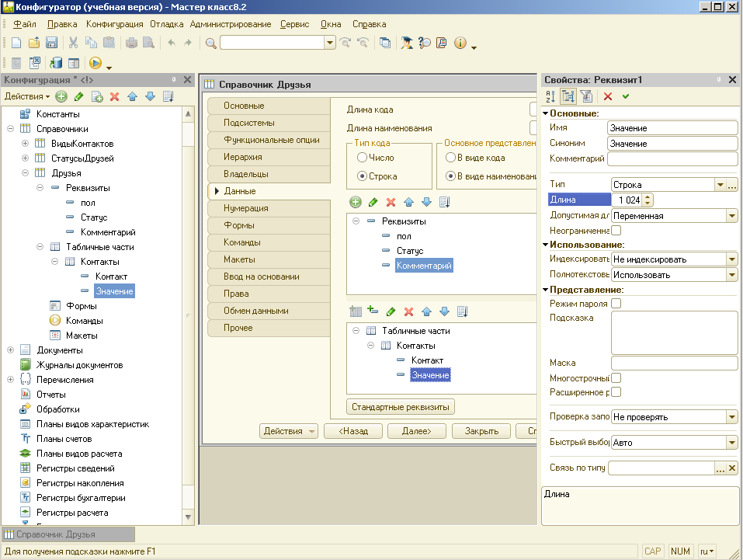Click alphabetical sort icon in Properties panel
Image resolution: width=743 pixels, height=560 pixels.
[550, 96]
